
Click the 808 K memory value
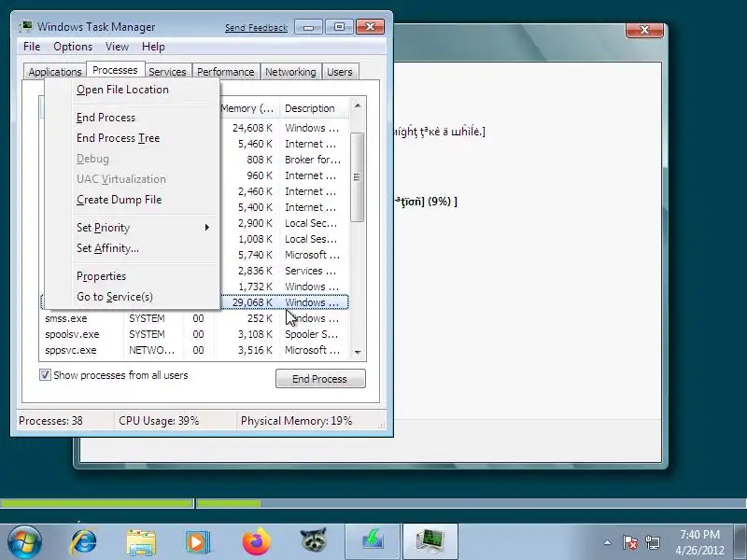[260, 160]
